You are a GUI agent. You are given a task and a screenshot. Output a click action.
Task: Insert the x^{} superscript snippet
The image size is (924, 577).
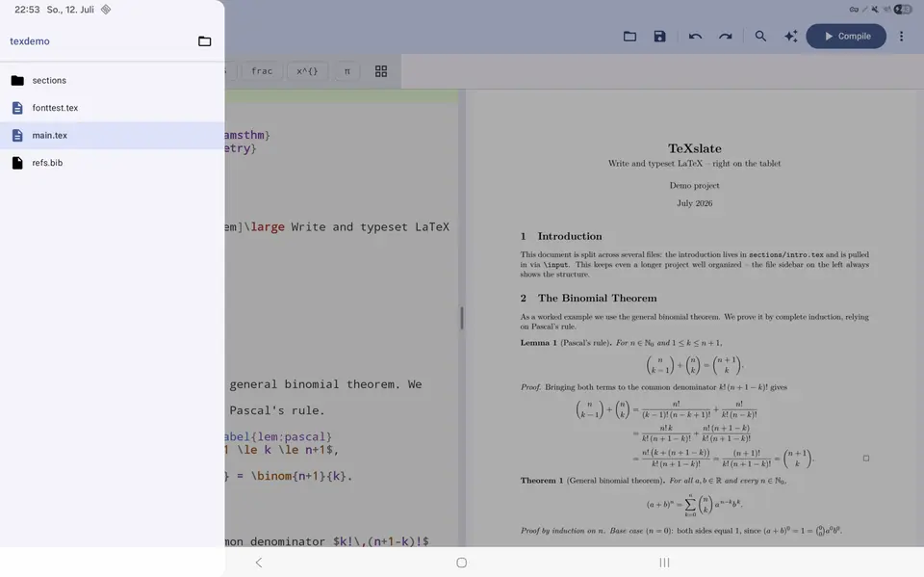click(x=307, y=71)
